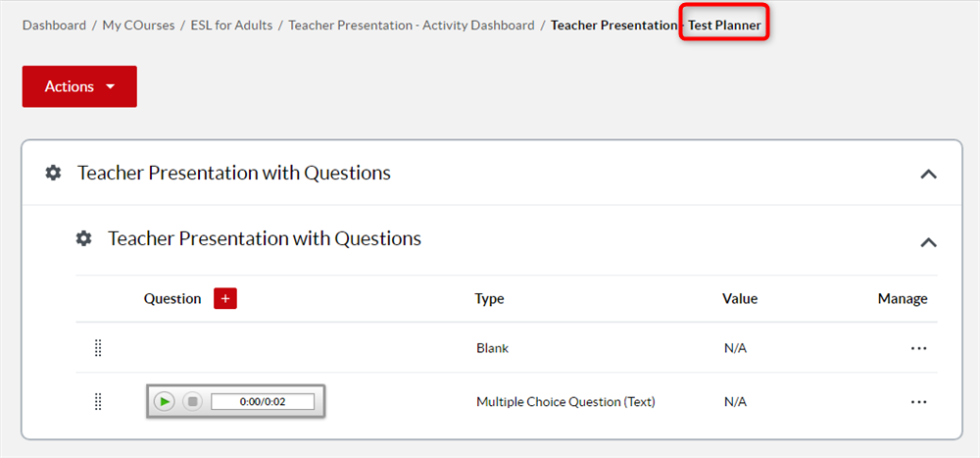
Task: Click the audio progress bar showing 0:00/0:02
Action: click(263, 401)
